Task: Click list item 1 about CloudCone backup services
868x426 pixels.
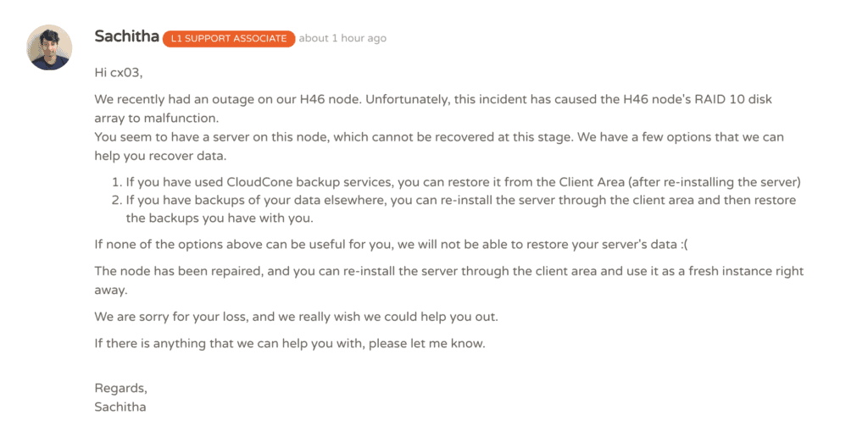Action: [456, 182]
